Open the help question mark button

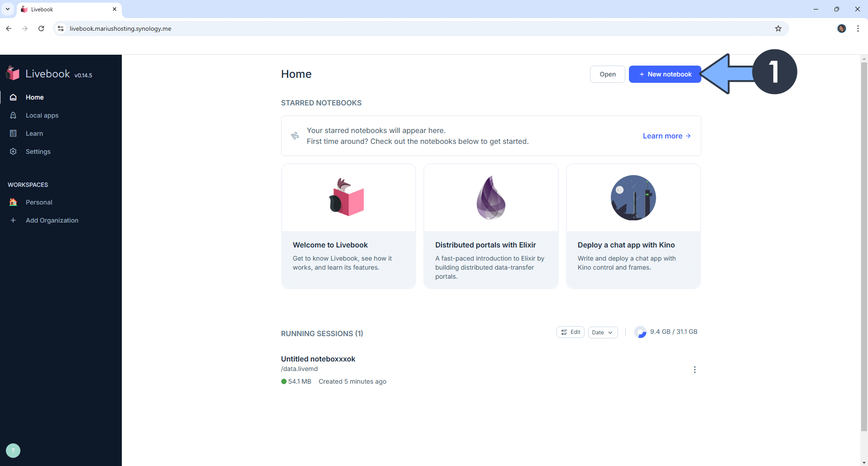tap(13, 451)
